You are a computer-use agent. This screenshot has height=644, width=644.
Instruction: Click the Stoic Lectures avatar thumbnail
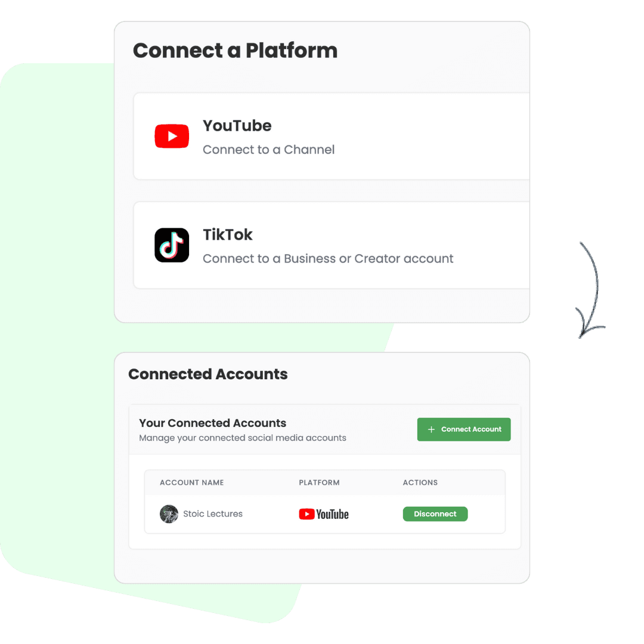pos(169,514)
